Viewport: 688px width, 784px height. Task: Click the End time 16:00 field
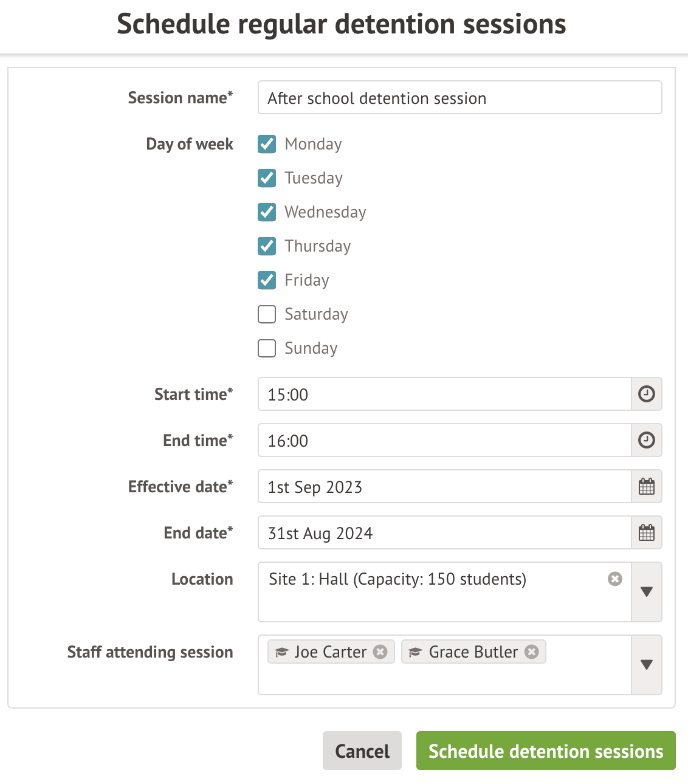[x=444, y=441]
